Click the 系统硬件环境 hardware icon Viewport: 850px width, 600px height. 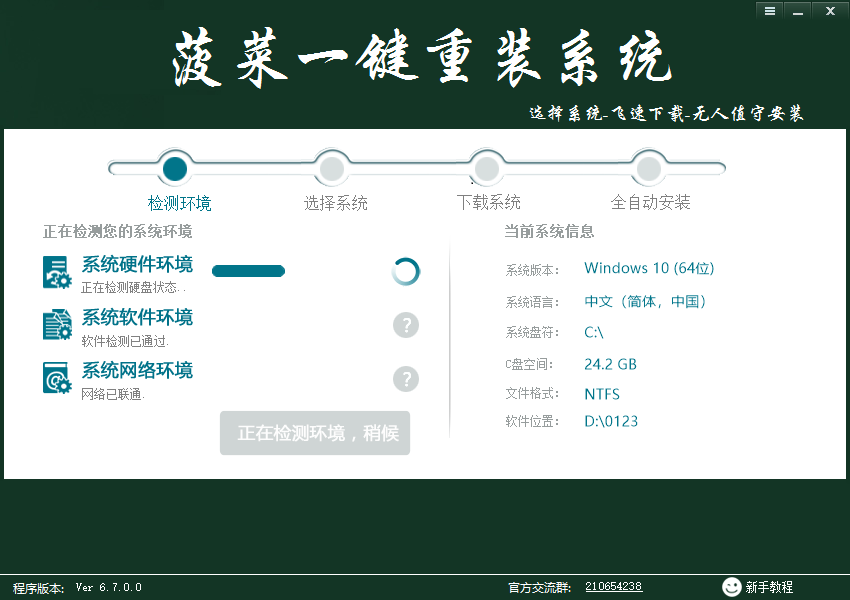click(57, 272)
